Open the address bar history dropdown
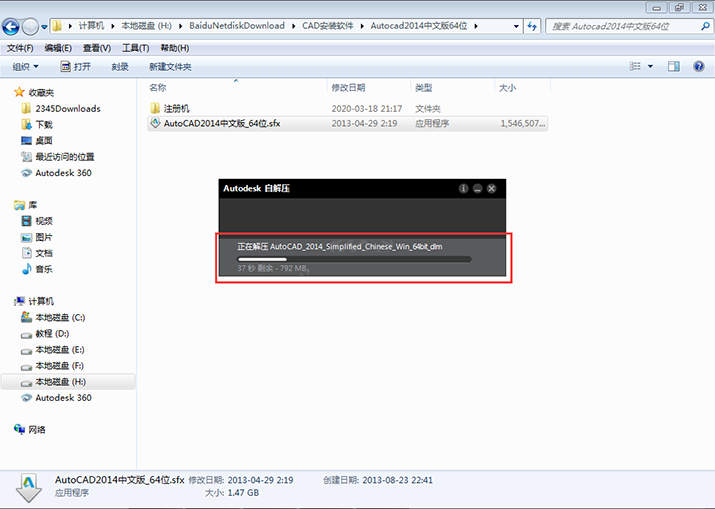This screenshot has height=509, width=715. (x=516, y=26)
